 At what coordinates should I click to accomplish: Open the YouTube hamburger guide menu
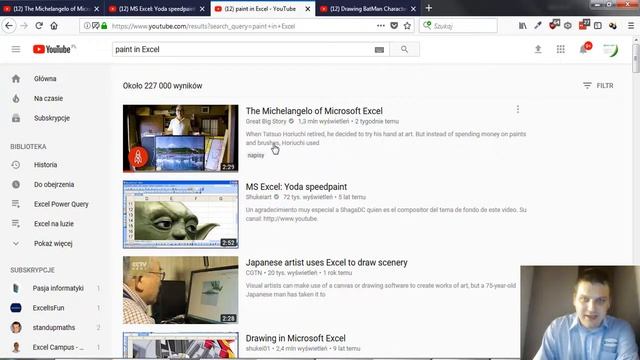16,49
